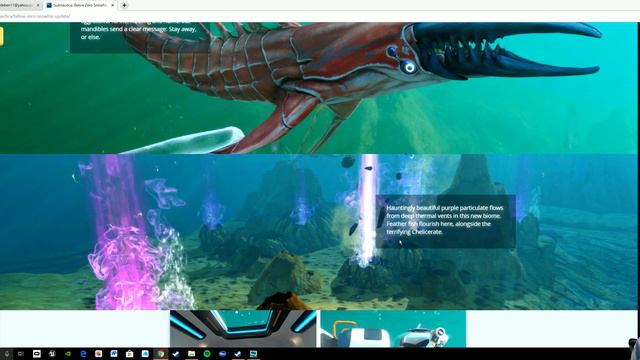Close the first browser tab
The image size is (640, 360).
(38, 5)
